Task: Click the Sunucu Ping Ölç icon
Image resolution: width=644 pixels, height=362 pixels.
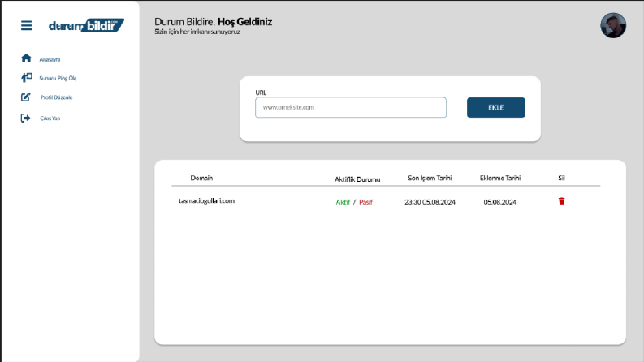Action: (27, 78)
